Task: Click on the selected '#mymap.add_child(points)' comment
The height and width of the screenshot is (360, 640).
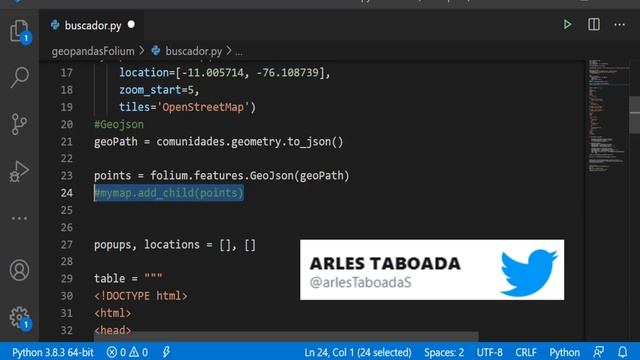Action: (169, 193)
